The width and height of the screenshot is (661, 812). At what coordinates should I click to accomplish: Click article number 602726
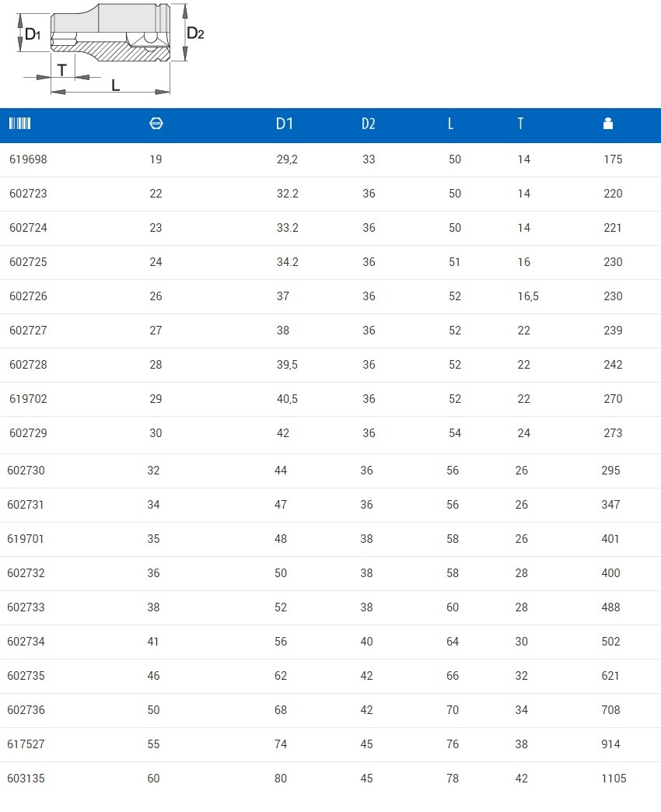click(x=28, y=296)
